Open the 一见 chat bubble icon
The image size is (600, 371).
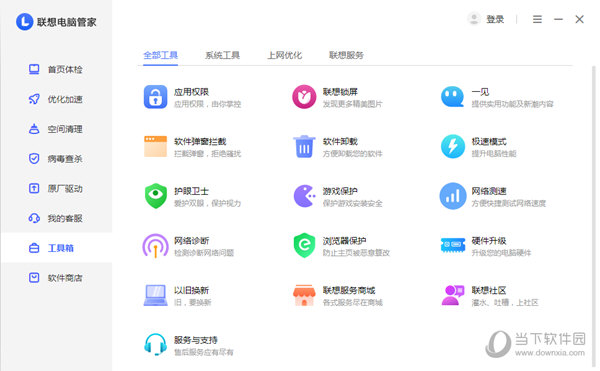click(x=452, y=97)
